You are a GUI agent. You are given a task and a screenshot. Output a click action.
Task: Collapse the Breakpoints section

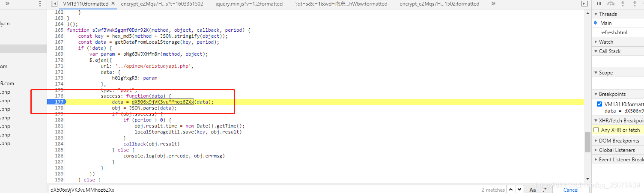pyautogui.click(x=618, y=94)
